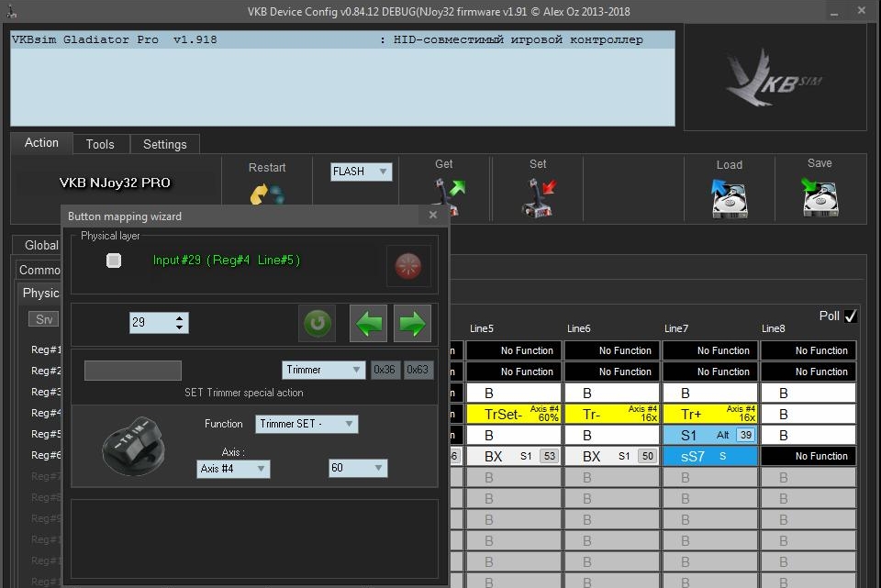Open the Axis #4 dropdown
Viewport: 881px width, 588px height.
[x=233, y=469]
